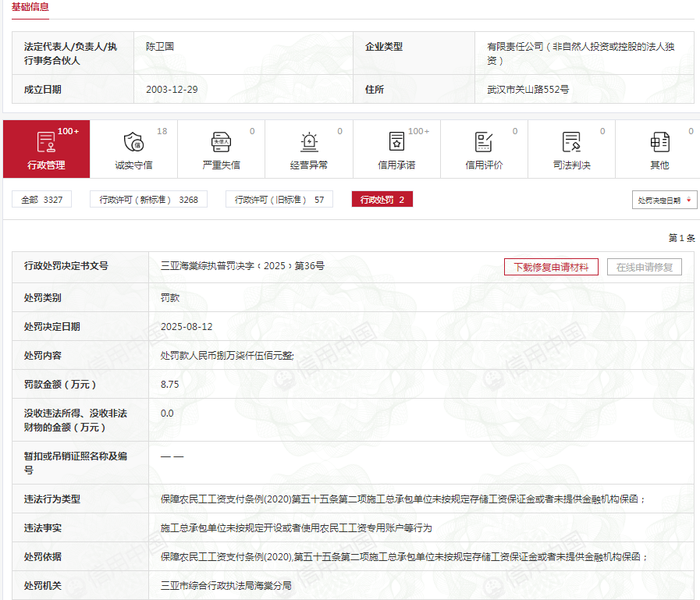700x600 pixels.
Task: Filter by 行政许可（新标准）3268
Action: click(148, 200)
